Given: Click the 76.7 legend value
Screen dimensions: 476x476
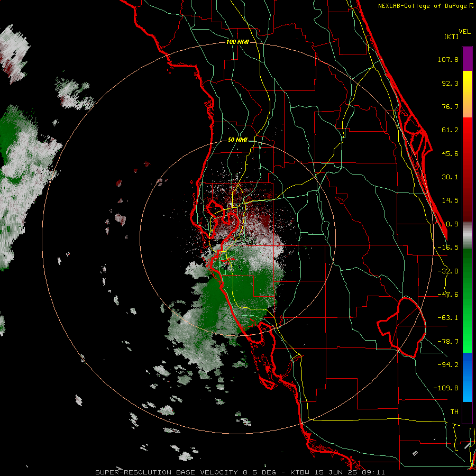Looking at the screenshot, I should [x=450, y=106].
